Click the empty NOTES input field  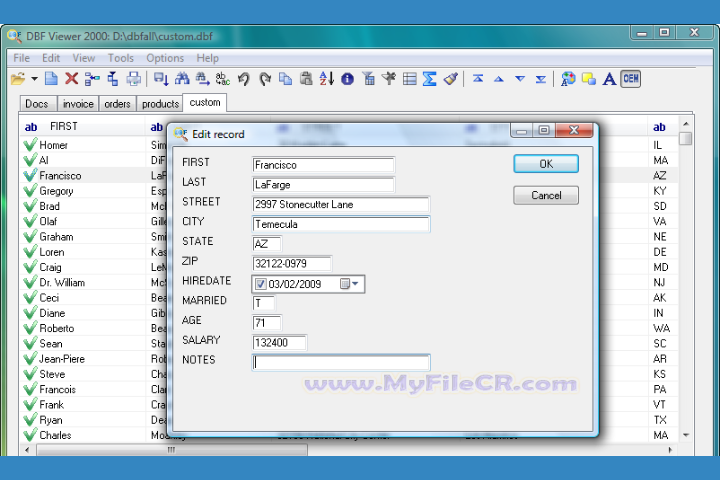(x=341, y=362)
